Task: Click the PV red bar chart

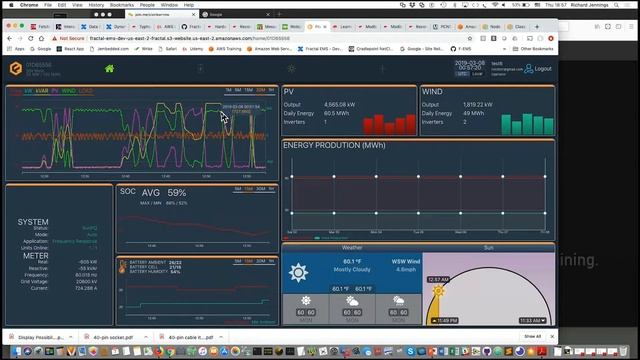Action: coord(389,124)
